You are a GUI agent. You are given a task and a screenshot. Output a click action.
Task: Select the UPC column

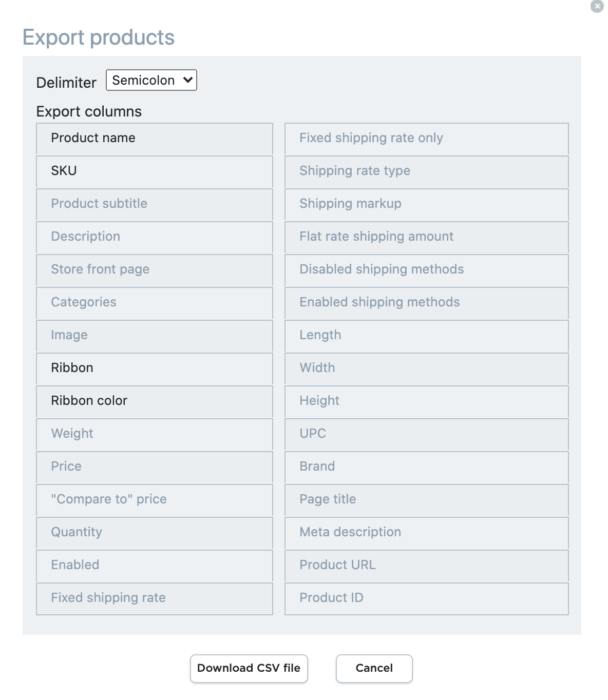tap(426, 434)
